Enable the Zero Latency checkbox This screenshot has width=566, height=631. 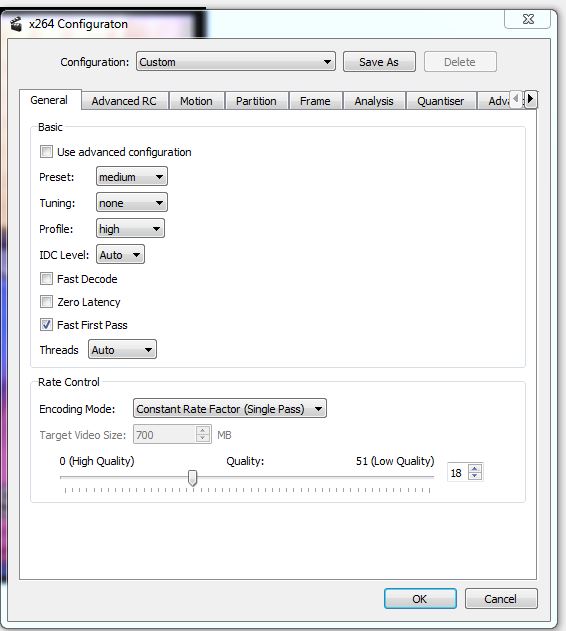[x=46, y=301]
